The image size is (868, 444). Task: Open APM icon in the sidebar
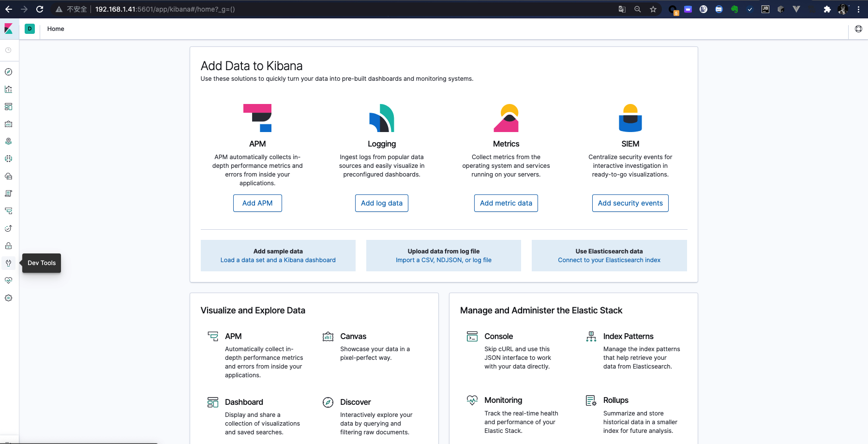click(x=8, y=211)
